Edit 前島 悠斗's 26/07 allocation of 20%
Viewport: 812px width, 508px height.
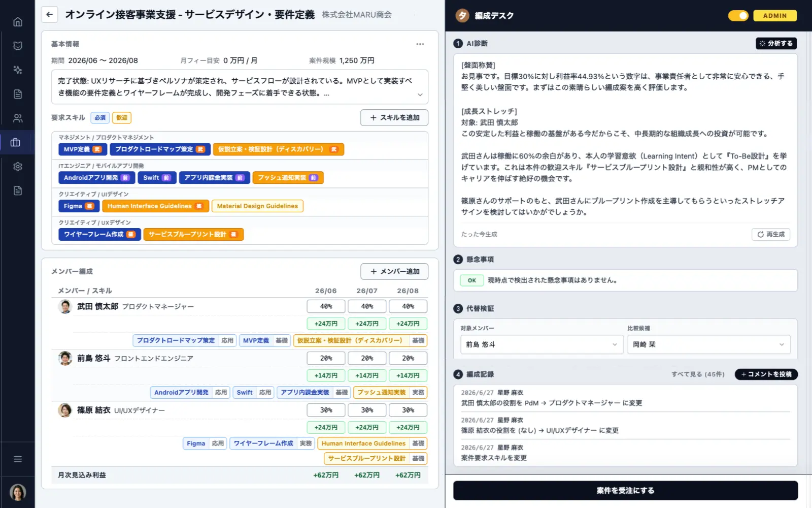point(367,358)
